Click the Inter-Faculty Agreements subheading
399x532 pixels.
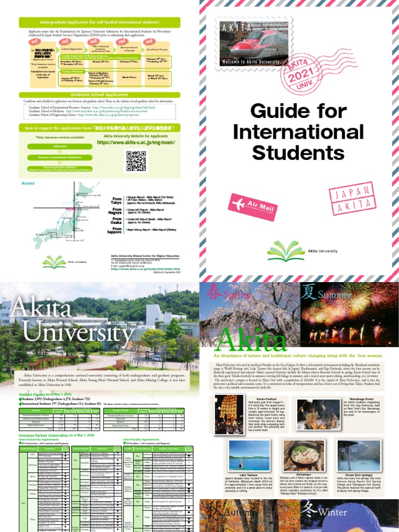tap(141, 440)
